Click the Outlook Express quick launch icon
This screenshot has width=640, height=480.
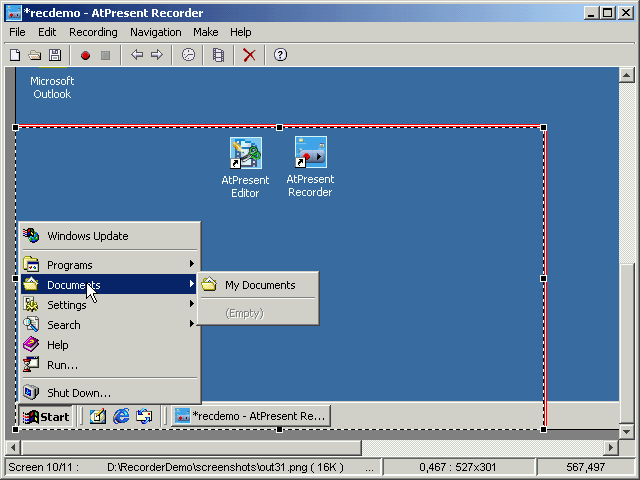pos(144,416)
